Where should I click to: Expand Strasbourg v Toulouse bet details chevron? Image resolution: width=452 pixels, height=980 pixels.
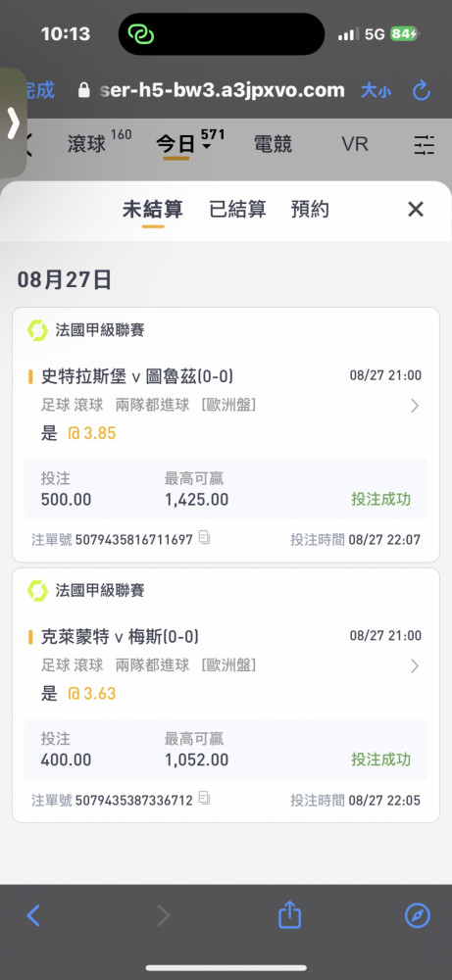tap(415, 406)
